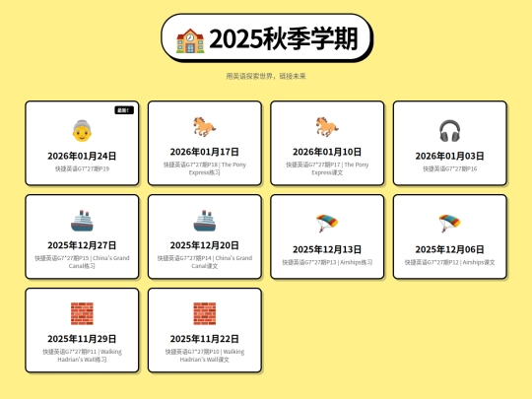Open the 2025年12月27日 lesson title
The image size is (532, 399).
click(x=82, y=245)
